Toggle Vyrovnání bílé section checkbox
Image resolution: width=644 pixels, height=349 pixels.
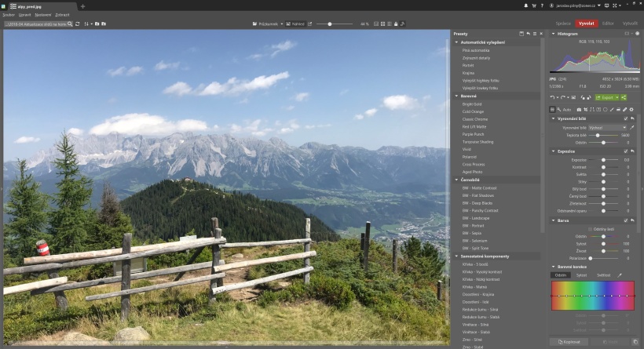626,118
